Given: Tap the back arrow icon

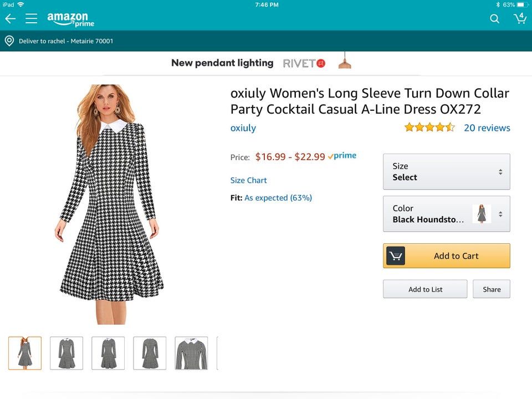Looking at the screenshot, I should (10, 19).
